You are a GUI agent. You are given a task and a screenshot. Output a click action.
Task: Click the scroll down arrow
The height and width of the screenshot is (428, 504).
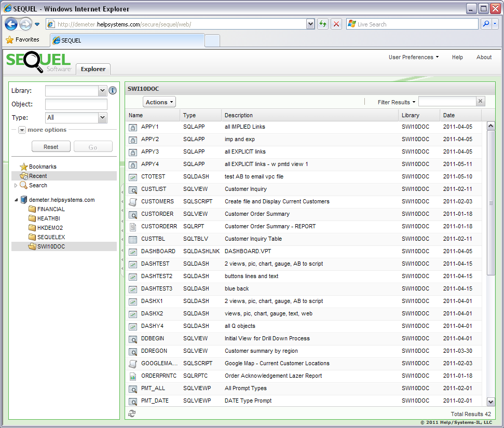click(x=491, y=402)
